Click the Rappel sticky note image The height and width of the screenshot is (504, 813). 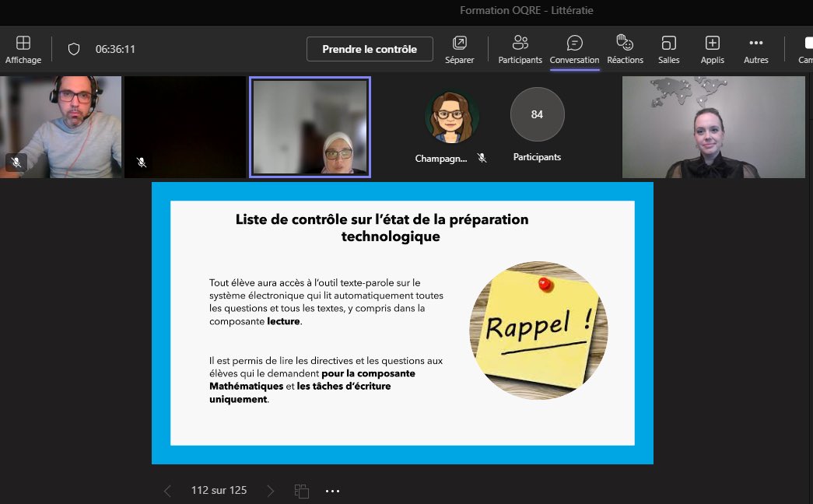tap(538, 331)
